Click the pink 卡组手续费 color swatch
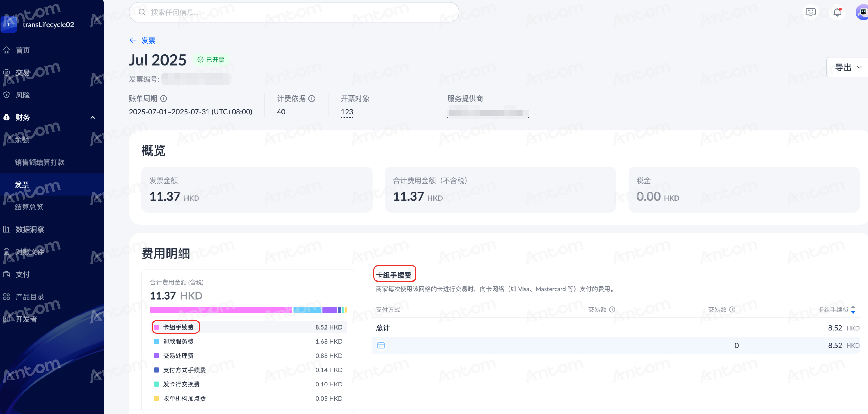Viewport: 868px width, 414px height. click(156, 327)
